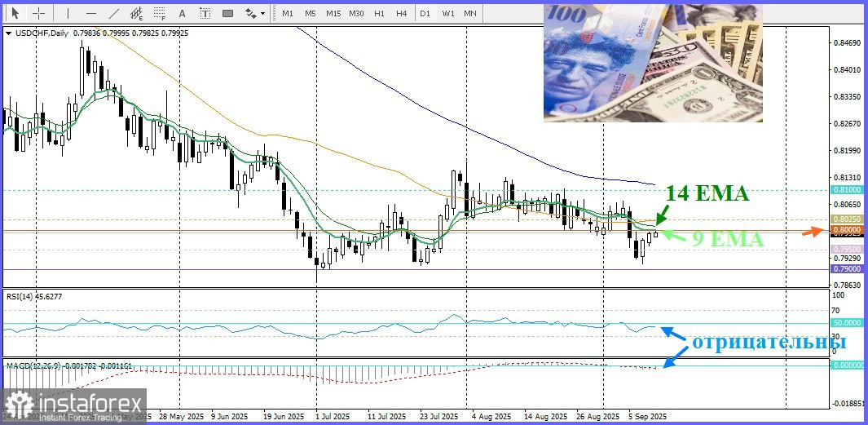Pick the trendline drawing tool
The width and height of the screenshot is (868, 425).
[x=114, y=13]
